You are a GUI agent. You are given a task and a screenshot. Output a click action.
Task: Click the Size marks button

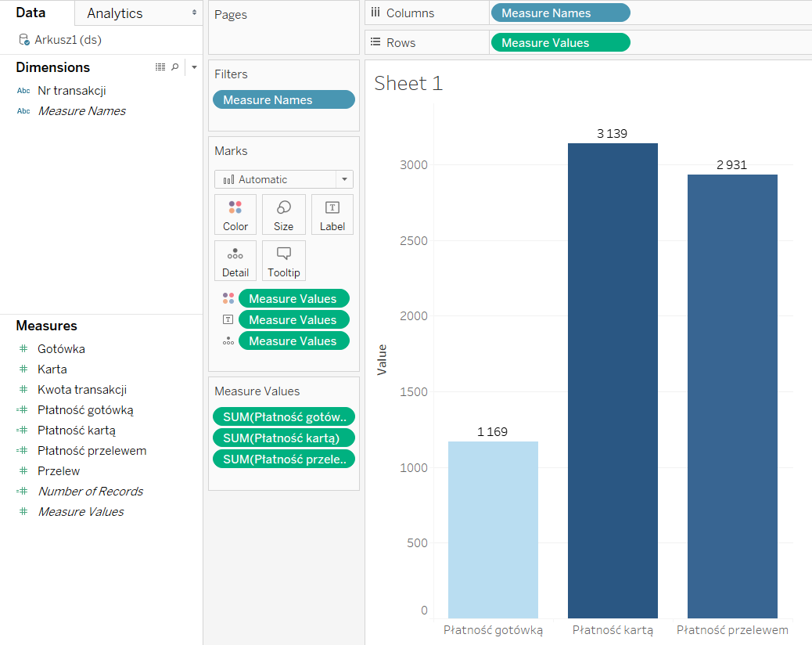point(283,214)
